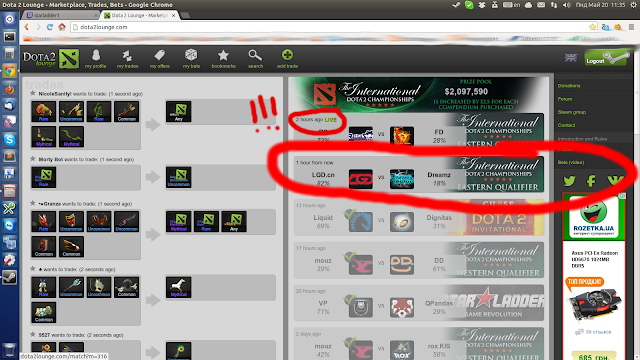Open the Chrome menu button
Screen dimensions: 640x360
(631, 27)
